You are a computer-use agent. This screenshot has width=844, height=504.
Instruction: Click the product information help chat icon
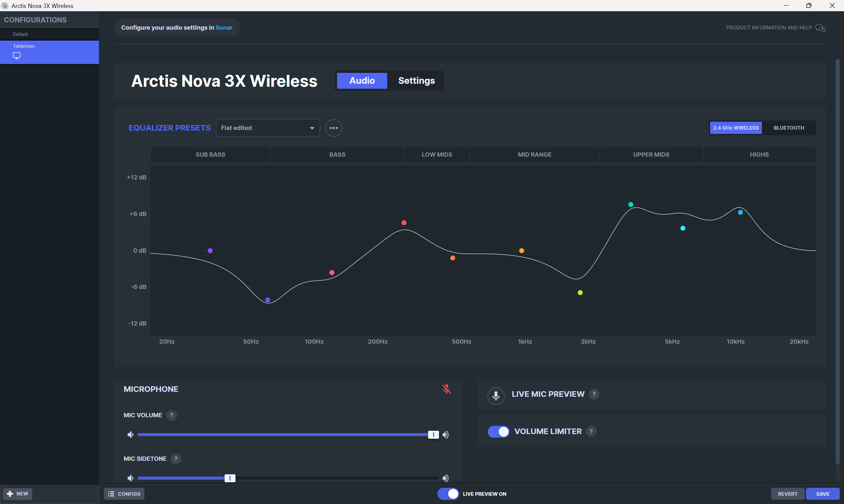(820, 28)
